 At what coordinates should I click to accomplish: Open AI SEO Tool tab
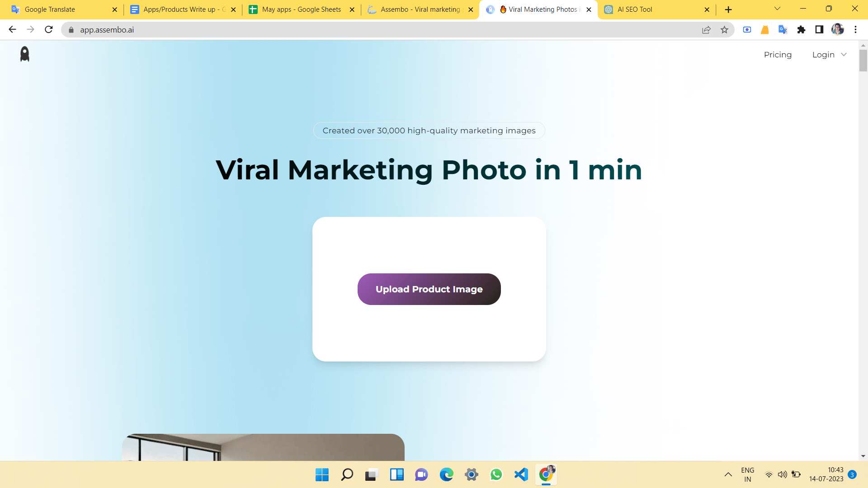(x=634, y=9)
